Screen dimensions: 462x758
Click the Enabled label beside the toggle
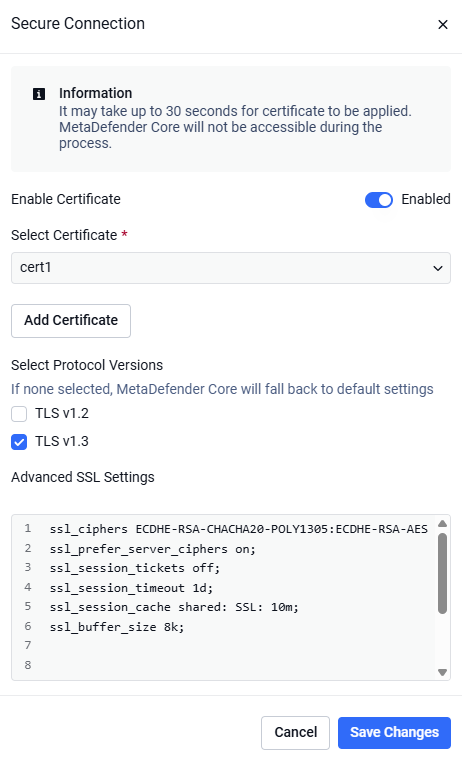point(426,200)
